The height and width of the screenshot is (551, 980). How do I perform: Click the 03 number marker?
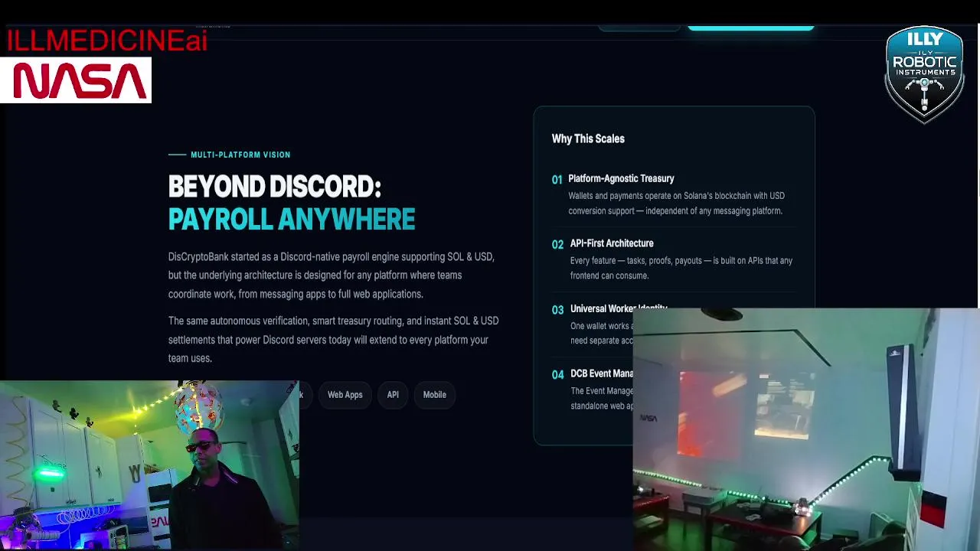pos(557,309)
